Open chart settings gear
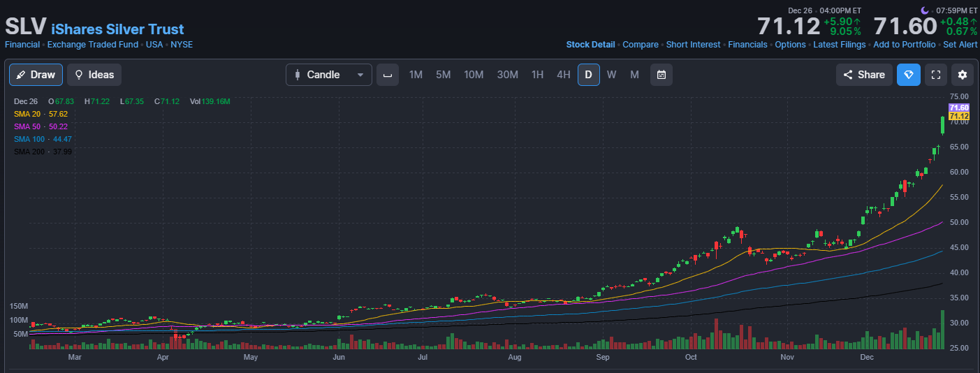The image size is (980, 373). click(x=963, y=75)
